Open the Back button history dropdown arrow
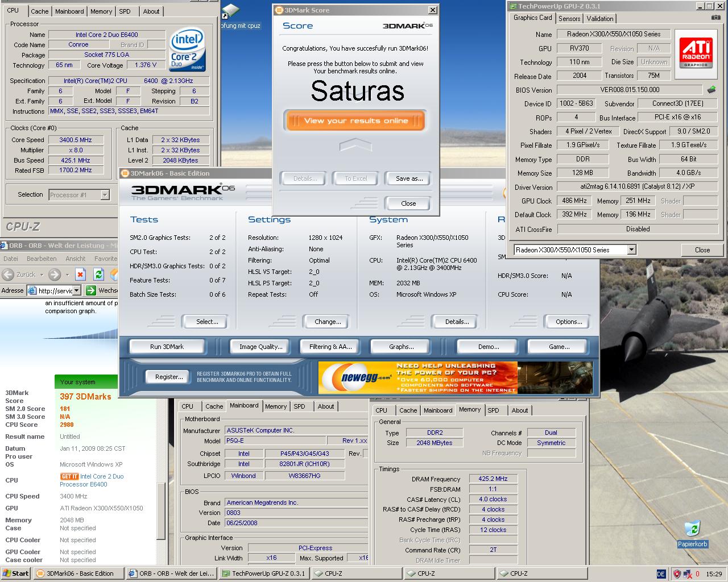The height and width of the screenshot is (582, 728). point(40,275)
